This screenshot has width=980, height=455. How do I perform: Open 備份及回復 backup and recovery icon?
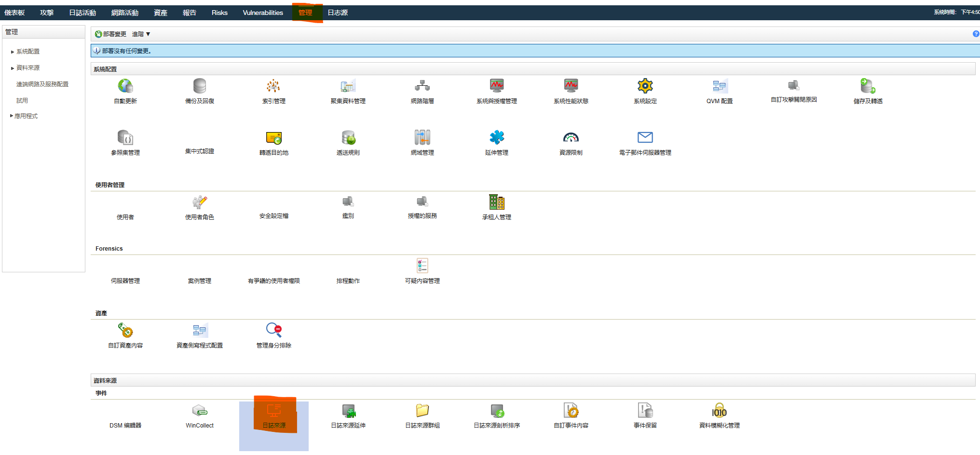[x=200, y=87]
